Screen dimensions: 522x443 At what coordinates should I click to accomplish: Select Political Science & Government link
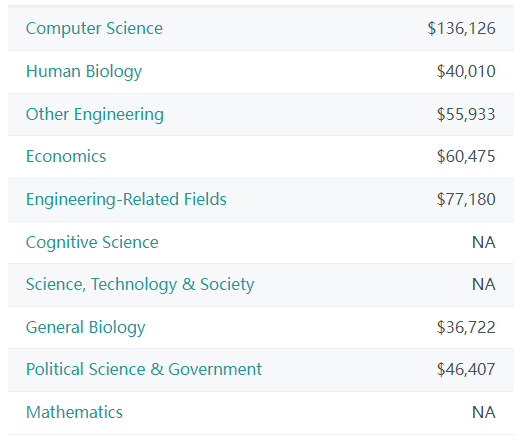(x=144, y=369)
